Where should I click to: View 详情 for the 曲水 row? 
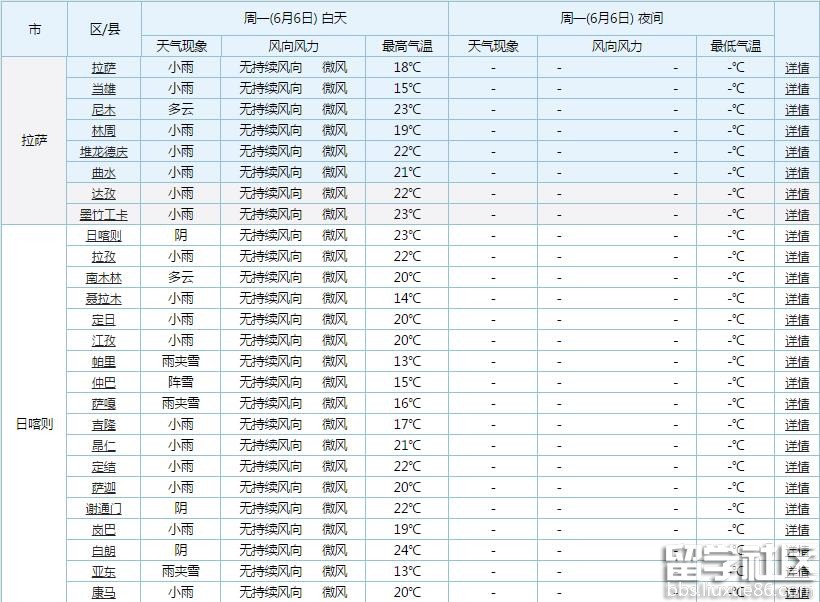[x=797, y=173]
